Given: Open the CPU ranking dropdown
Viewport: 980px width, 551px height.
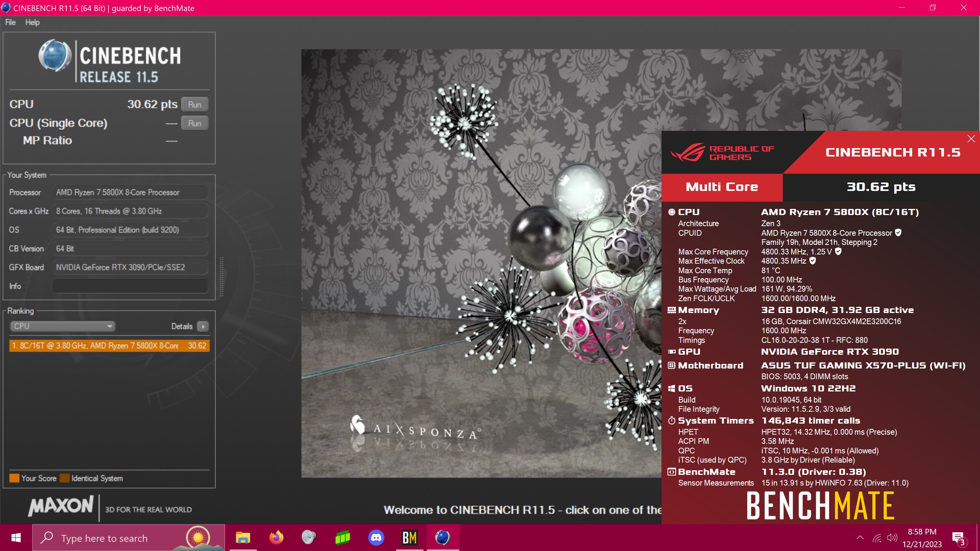Looking at the screenshot, I should coord(62,326).
